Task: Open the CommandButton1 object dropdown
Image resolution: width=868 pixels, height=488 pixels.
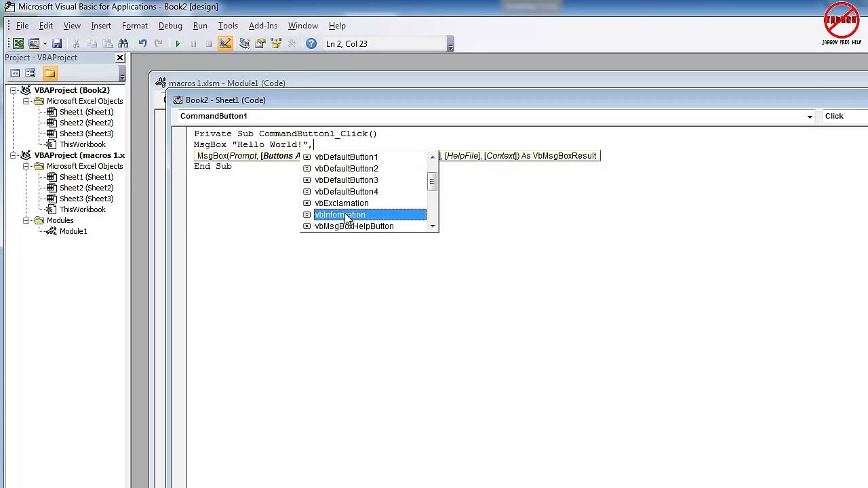Action: click(x=809, y=117)
